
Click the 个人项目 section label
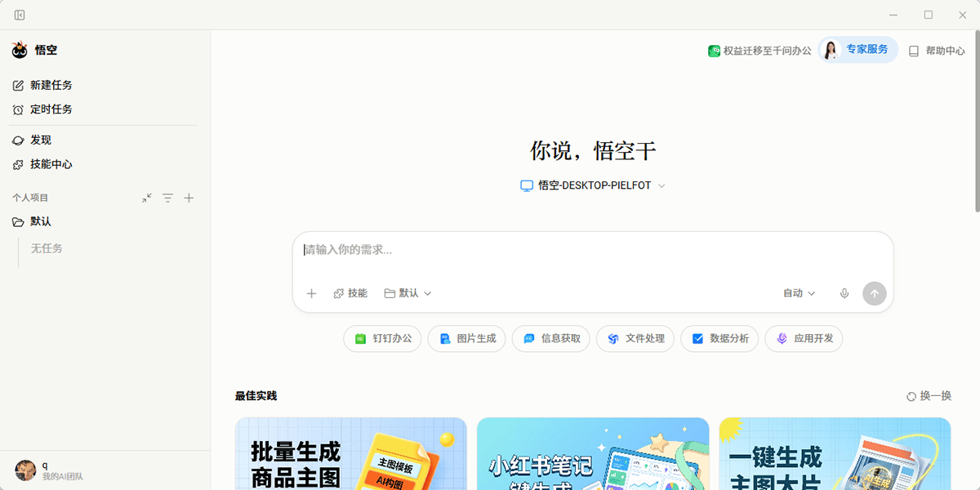30,198
